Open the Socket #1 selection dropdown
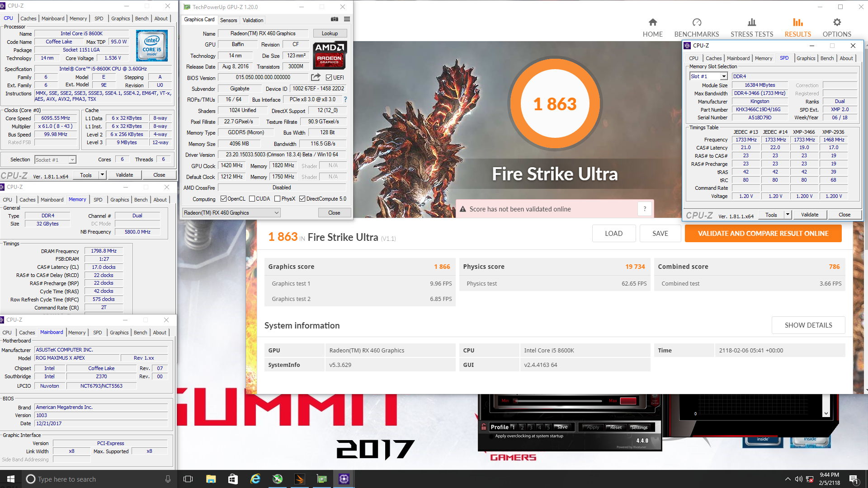The height and width of the screenshot is (488, 868). tap(56, 160)
